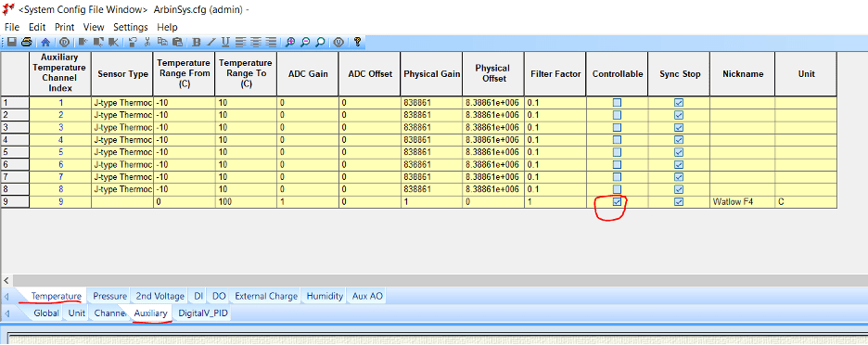Enable Controllable checkbox for row 5
Viewport: 868px width, 345px height.
(617, 152)
